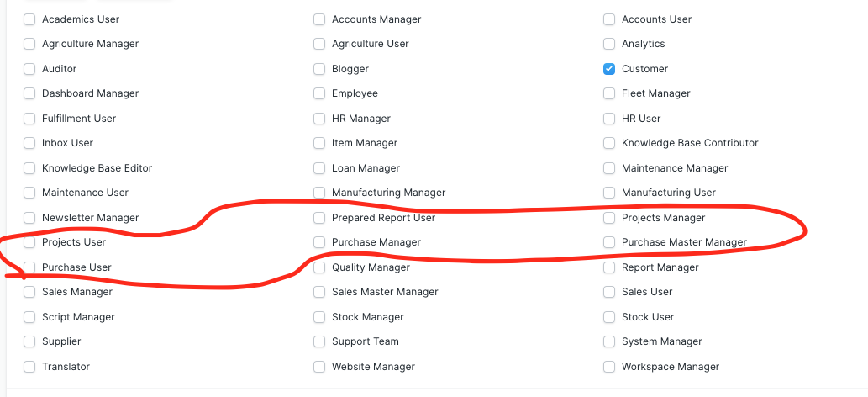
Task: Enable the Translator role checkbox
Action: coord(29,367)
